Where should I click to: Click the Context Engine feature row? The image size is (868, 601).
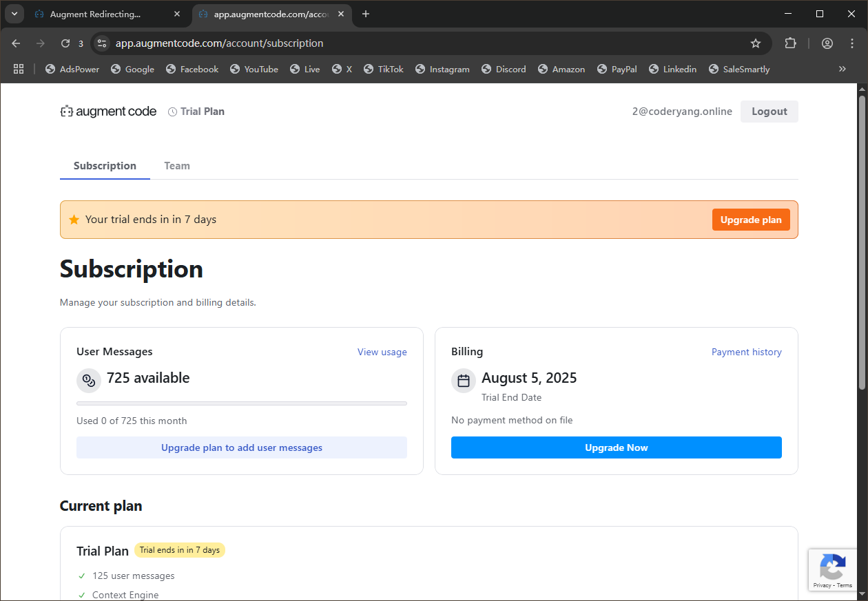(x=118, y=595)
